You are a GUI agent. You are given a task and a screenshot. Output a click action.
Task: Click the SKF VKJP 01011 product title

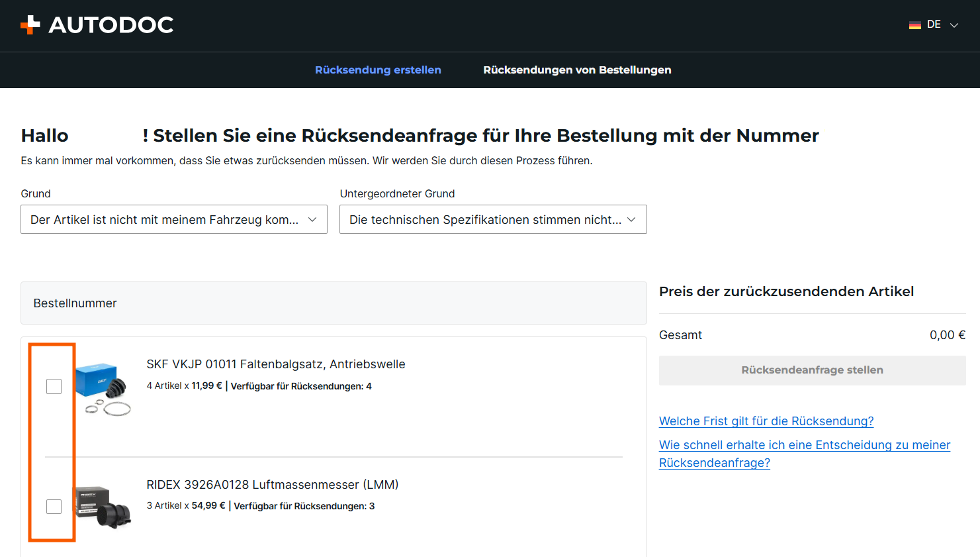click(x=275, y=364)
